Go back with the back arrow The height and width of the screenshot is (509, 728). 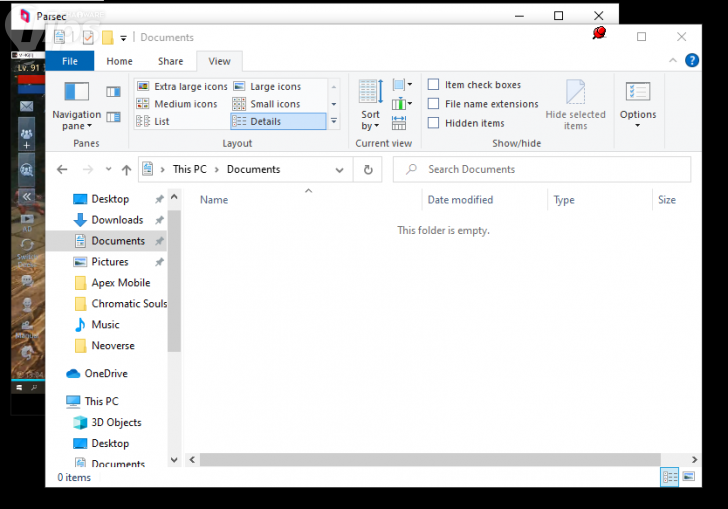tap(62, 170)
